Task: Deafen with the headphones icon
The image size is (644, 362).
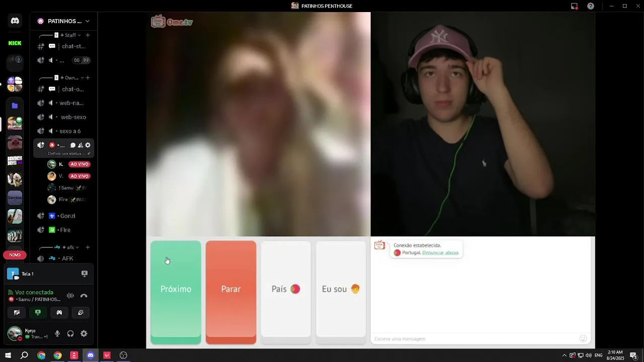Action: click(x=70, y=333)
